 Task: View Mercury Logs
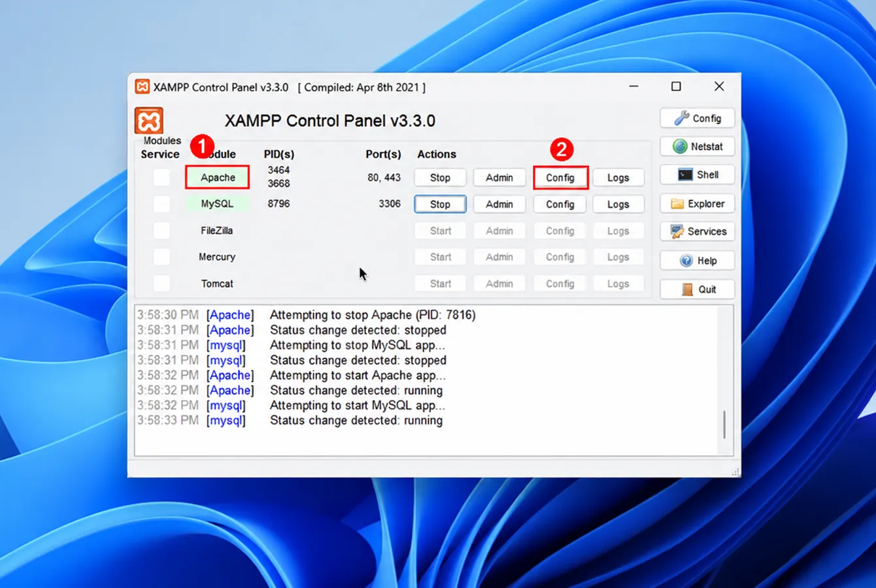618,257
